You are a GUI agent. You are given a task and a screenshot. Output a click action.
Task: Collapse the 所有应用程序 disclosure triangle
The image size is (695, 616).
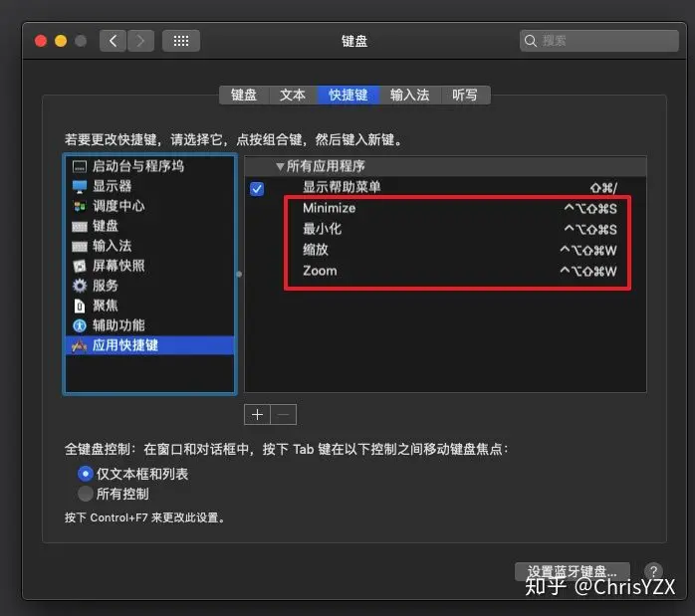coord(280,167)
